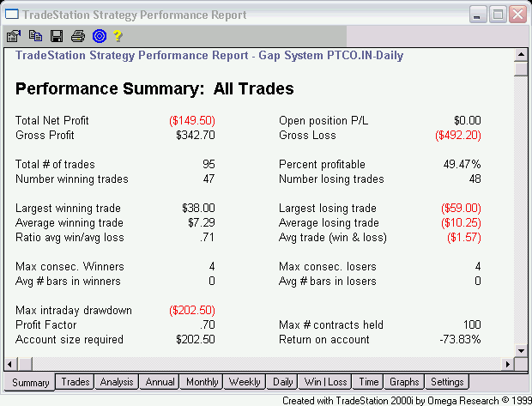Click Ratio avg win/avg loss value .71
Image resolution: width=532 pixels, height=406 pixels.
pyautogui.click(x=208, y=237)
